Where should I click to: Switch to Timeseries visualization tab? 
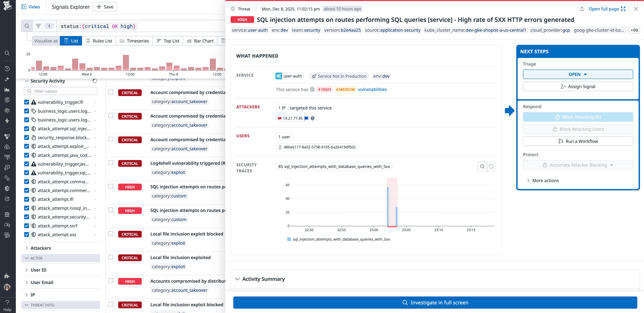(x=134, y=41)
